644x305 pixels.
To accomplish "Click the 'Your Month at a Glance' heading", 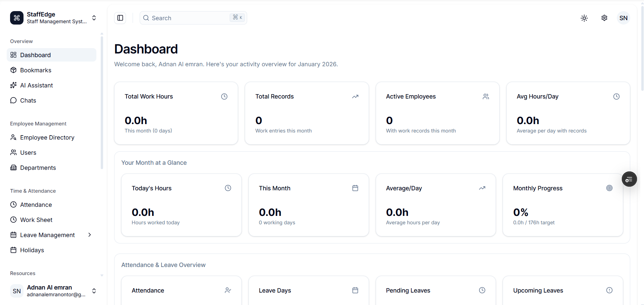I will [x=154, y=163].
